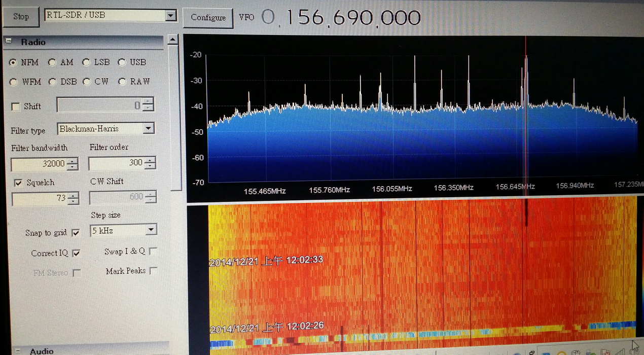Enable Mark Peaks checkbox
This screenshot has width=644, height=355.
pyautogui.click(x=153, y=271)
